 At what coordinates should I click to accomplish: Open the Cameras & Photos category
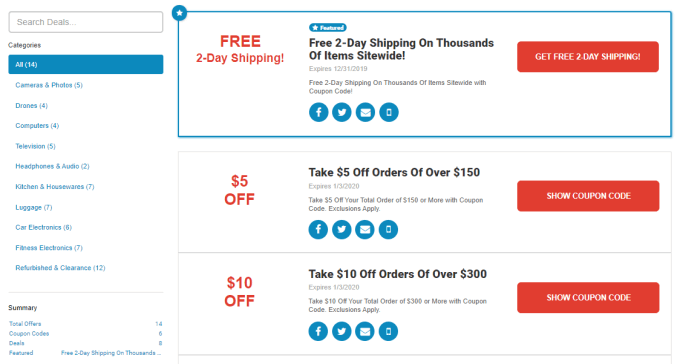(x=49, y=85)
